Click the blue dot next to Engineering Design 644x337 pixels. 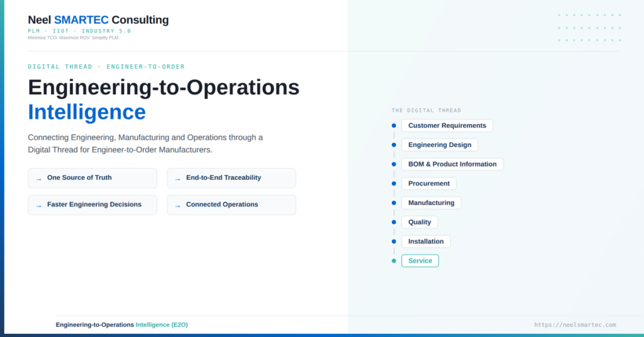394,145
